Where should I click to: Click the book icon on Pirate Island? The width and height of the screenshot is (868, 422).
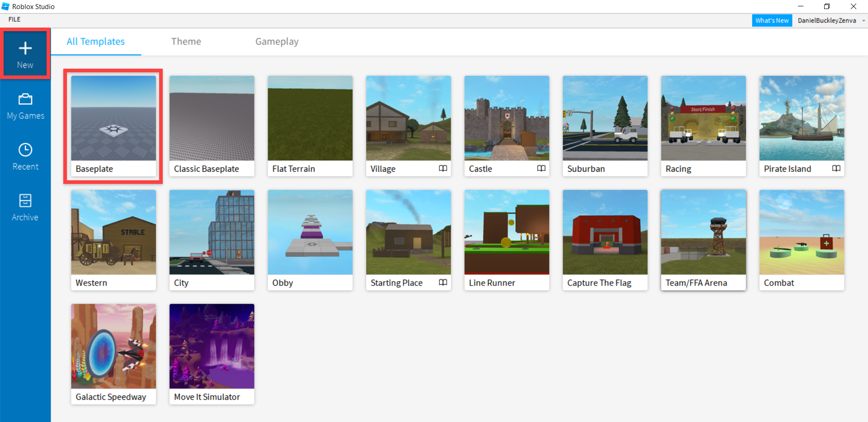tap(836, 169)
